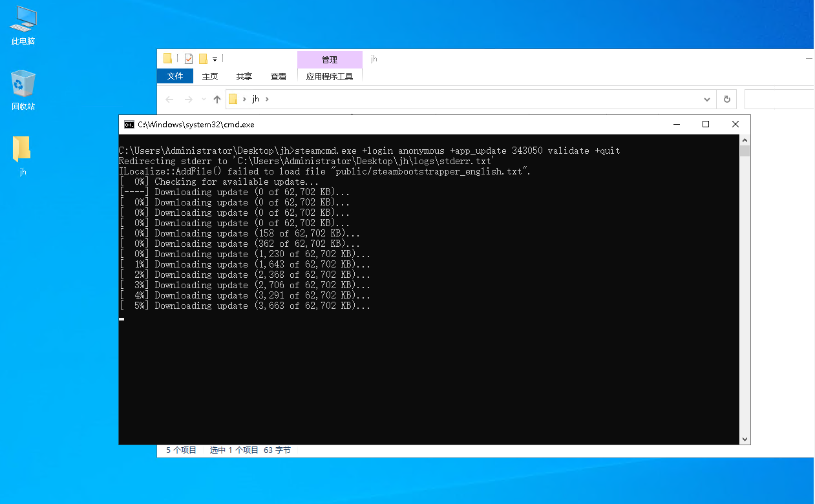Select the 回收站 recycle bin icon

pyautogui.click(x=23, y=90)
